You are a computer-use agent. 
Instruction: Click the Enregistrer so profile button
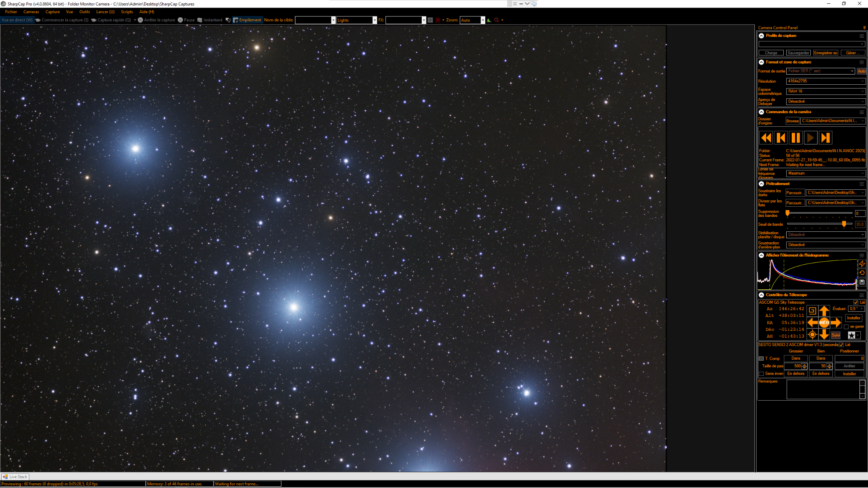tap(826, 53)
